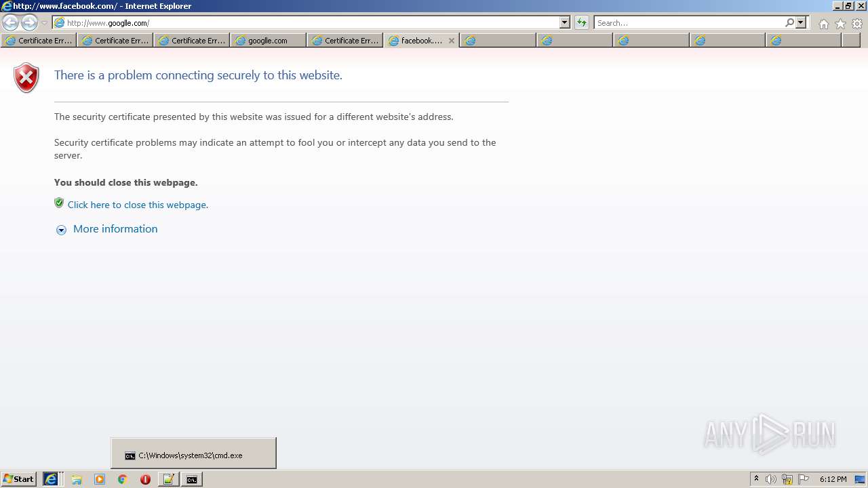Open the Action Center flag icon
Image resolution: width=868 pixels, height=488 pixels.
click(x=804, y=479)
